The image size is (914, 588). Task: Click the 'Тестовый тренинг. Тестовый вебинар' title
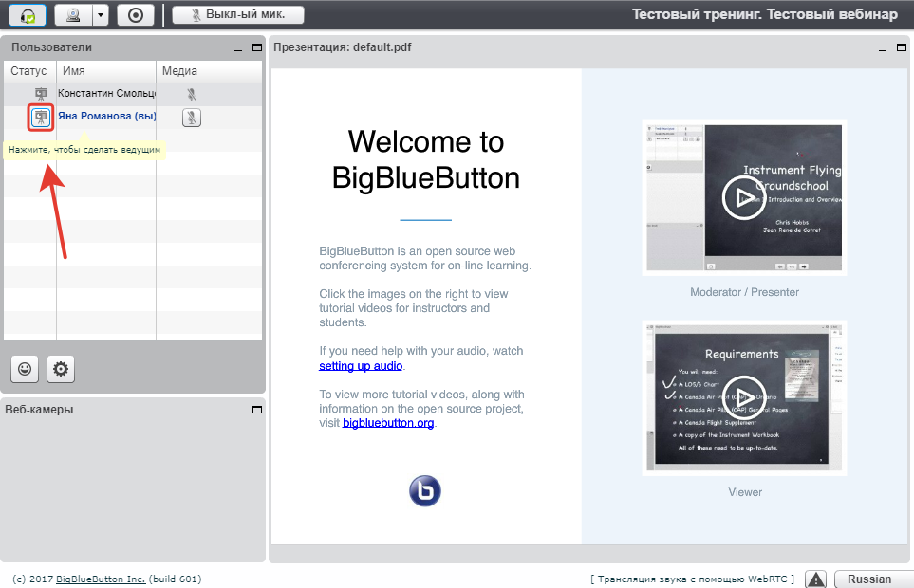click(765, 14)
